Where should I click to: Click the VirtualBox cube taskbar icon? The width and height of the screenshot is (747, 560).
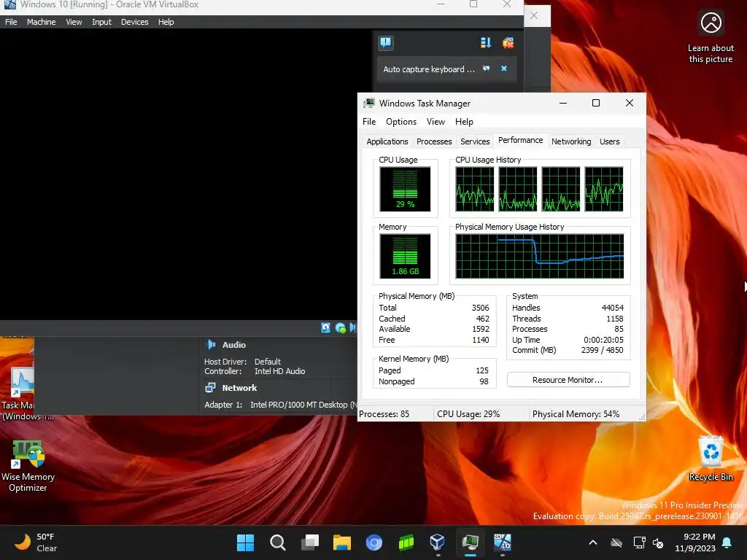pyautogui.click(x=438, y=542)
